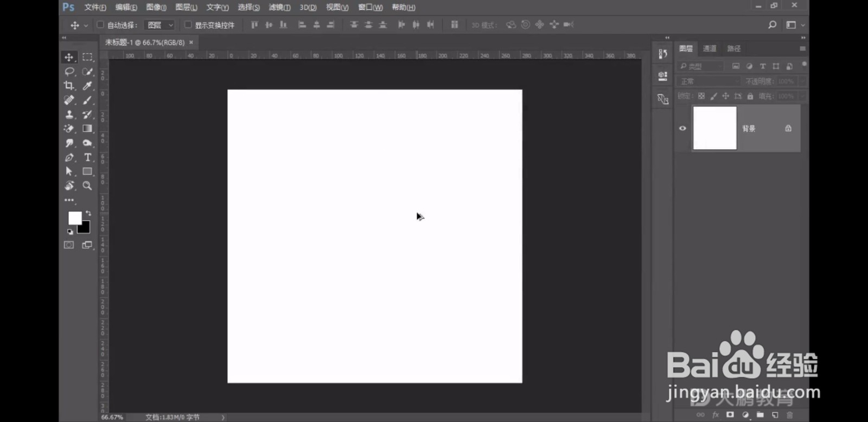Open the Properties panel icon

(662, 76)
